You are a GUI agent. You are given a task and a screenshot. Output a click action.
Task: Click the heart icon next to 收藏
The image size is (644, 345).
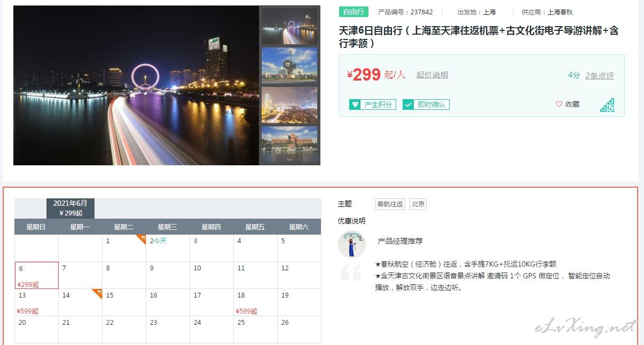[x=559, y=105]
